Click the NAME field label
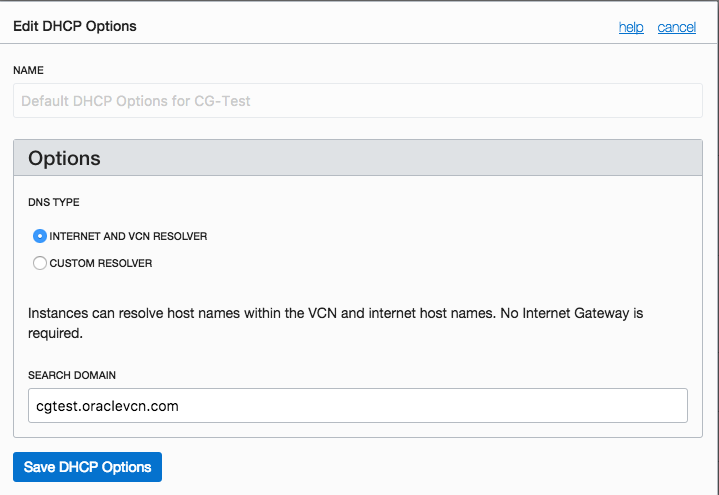Image resolution: width=719 pixels, height=495 pixels. tap(28, 70)
